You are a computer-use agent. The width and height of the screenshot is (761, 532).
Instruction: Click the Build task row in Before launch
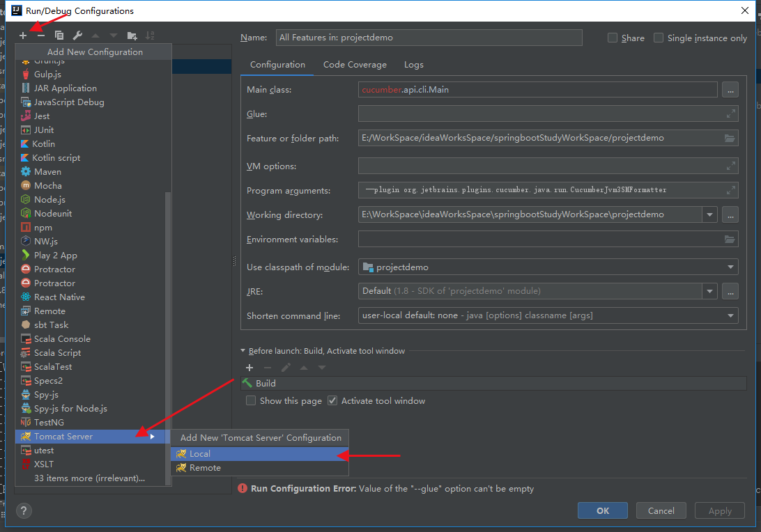pos(493,383)
